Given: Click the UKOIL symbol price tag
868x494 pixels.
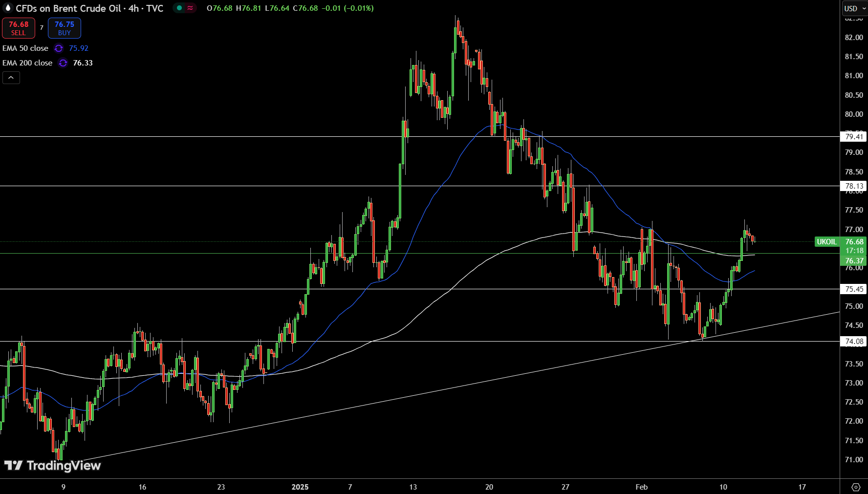Looking at the screenshot, I should (x=826, y=242).
